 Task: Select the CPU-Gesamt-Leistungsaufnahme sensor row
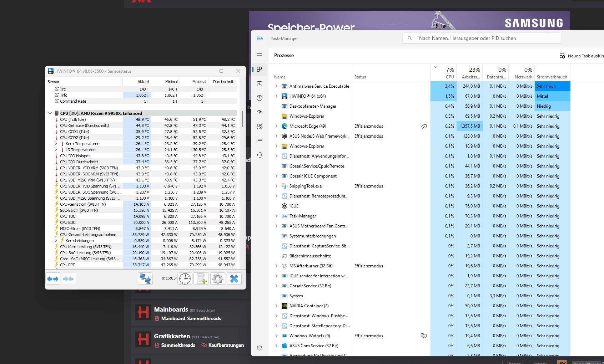[x=142, y=235]
